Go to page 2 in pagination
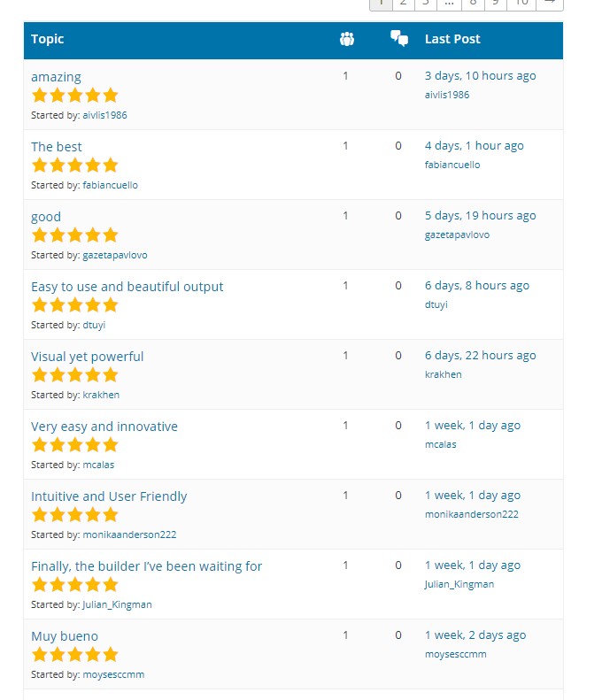The height and width of the screenshot is (700, 602). [404, 4]
